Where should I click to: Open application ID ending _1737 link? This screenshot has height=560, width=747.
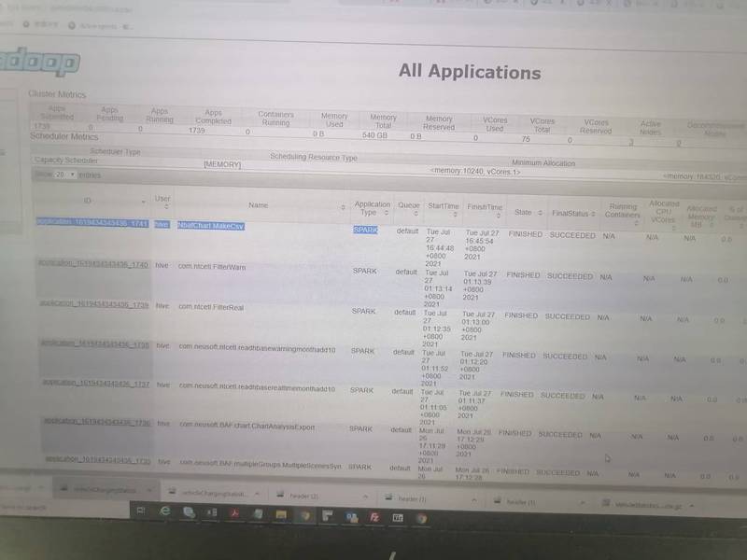(x=96, y=383)
